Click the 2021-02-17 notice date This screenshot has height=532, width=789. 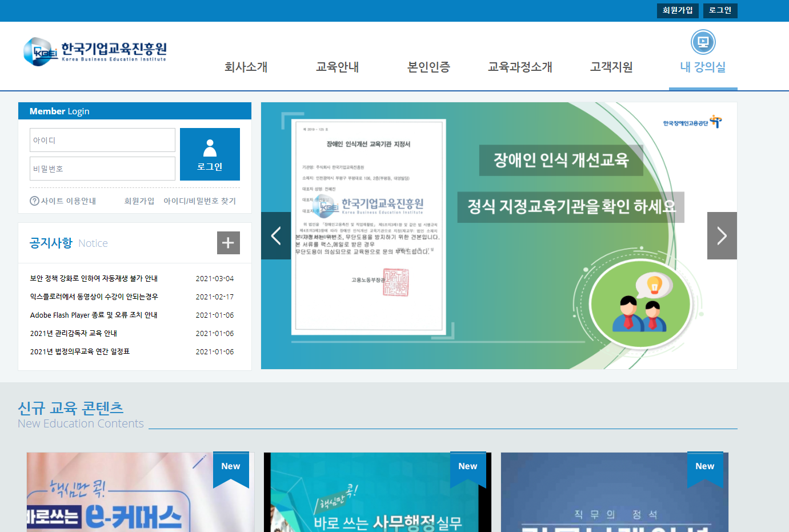point(215,297)
